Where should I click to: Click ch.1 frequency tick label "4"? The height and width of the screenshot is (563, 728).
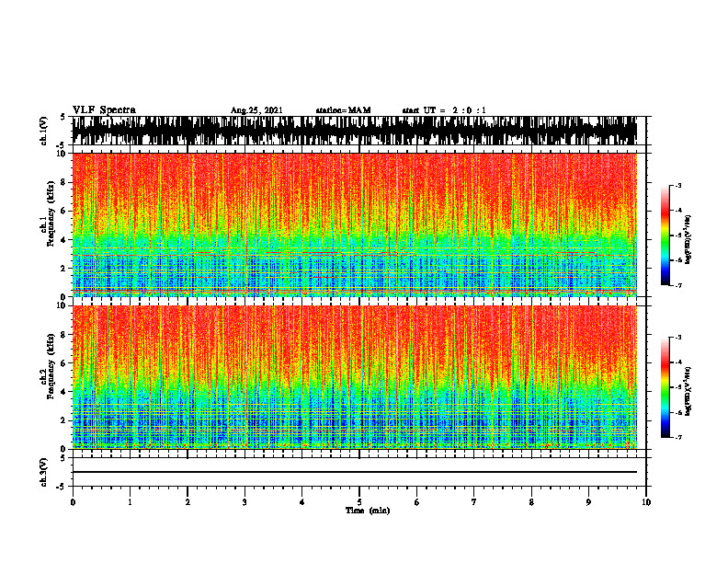click(x=64, y=240)
